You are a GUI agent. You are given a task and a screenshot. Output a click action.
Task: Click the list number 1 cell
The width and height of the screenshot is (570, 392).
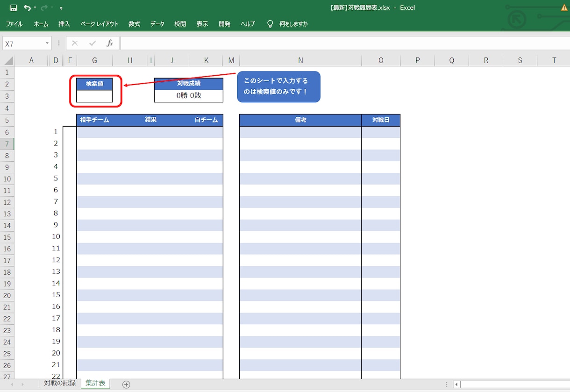pyautogui.click(x=56, y=132)
